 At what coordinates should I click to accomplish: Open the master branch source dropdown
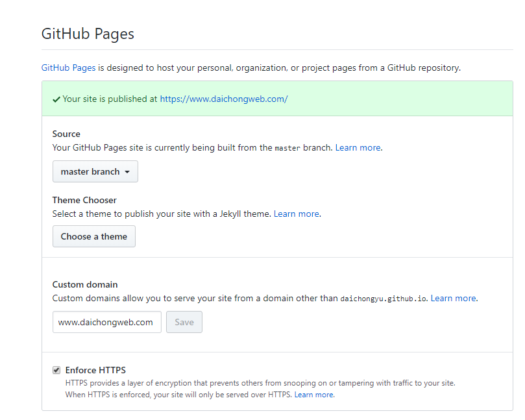pos(95,171)
